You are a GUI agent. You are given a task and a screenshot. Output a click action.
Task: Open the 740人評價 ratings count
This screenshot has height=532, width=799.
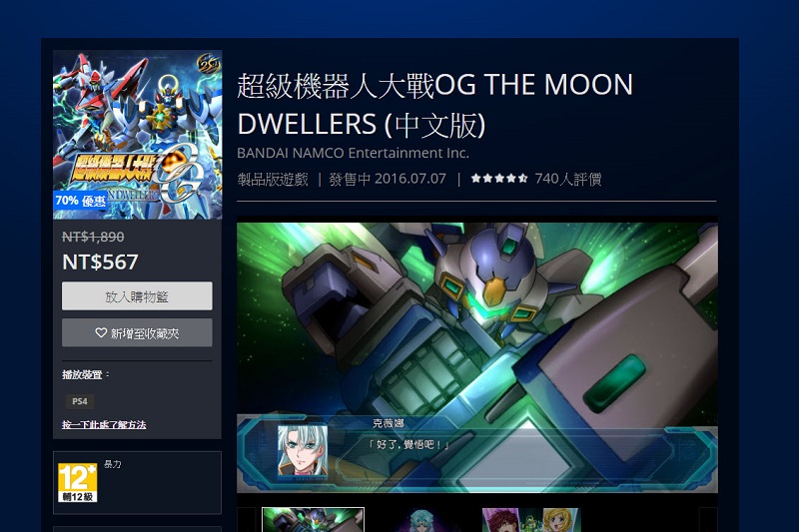tap(567, 179)
